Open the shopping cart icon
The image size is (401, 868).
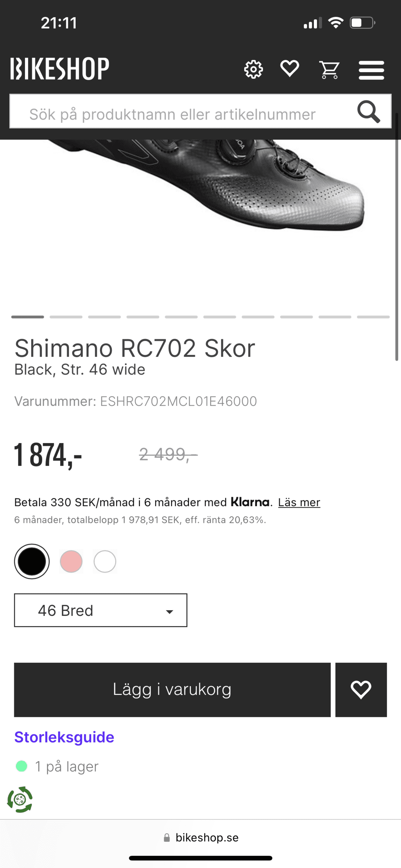tap(330, 69)
